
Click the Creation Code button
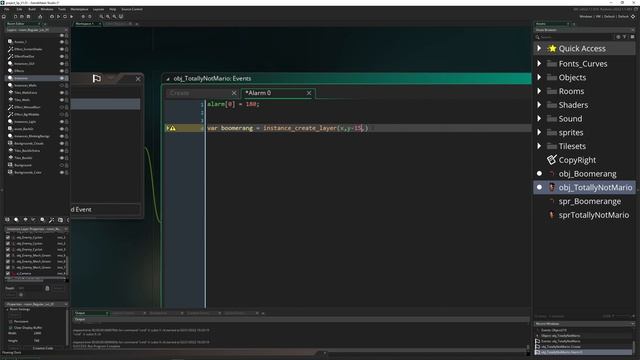(43, 348)
